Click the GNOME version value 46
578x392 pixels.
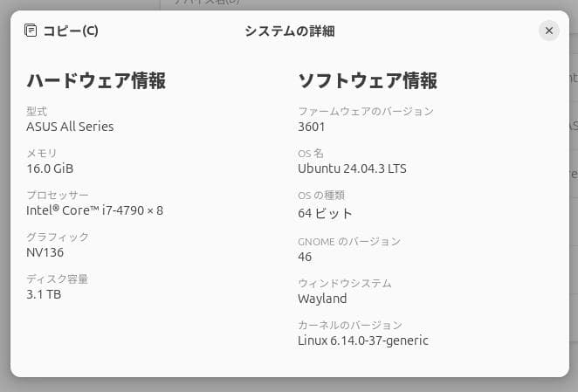coord(305,257)
